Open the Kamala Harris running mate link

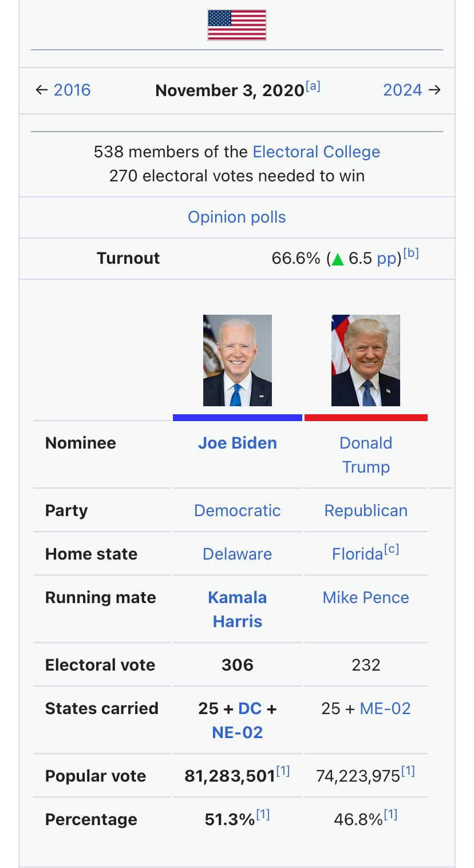(x=238, y=609)
